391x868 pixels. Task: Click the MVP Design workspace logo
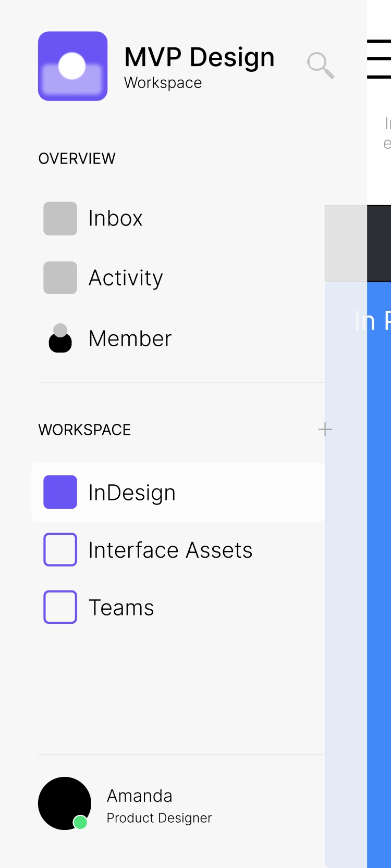pos(72,66)
